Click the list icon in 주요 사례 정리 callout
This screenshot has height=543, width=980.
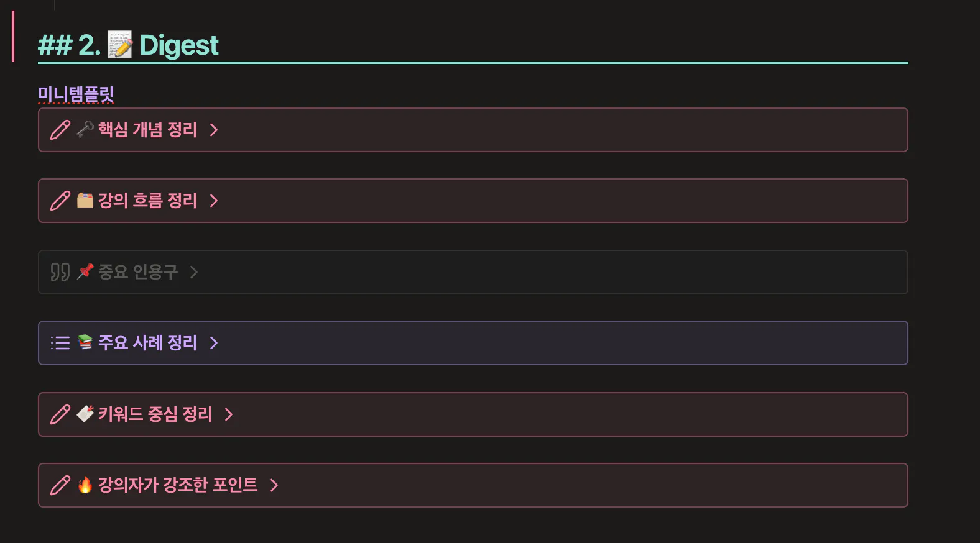tap(60, 343)
